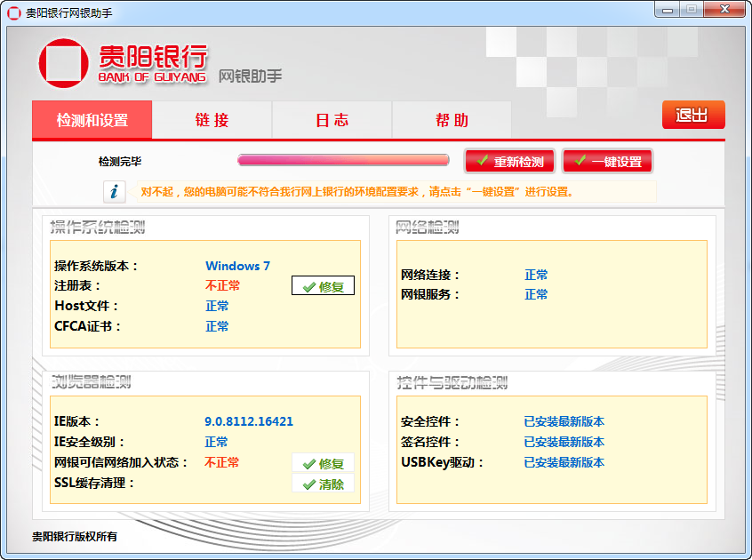Click the IE安全级别 正常 status
Image resolution: width=752 pixels, height=560 pixels.
[x=216, y=442]
